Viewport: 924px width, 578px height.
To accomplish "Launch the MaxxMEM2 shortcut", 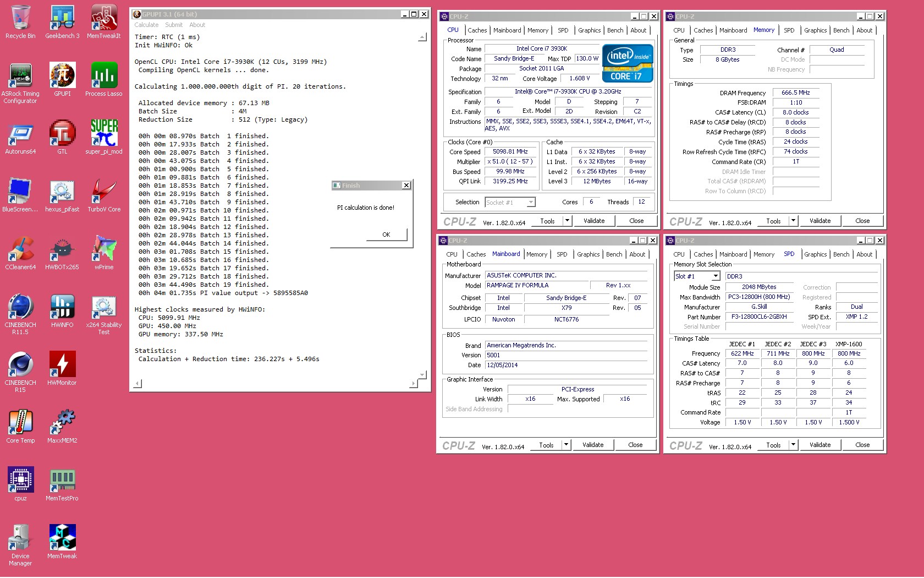I will coord(62,427).
